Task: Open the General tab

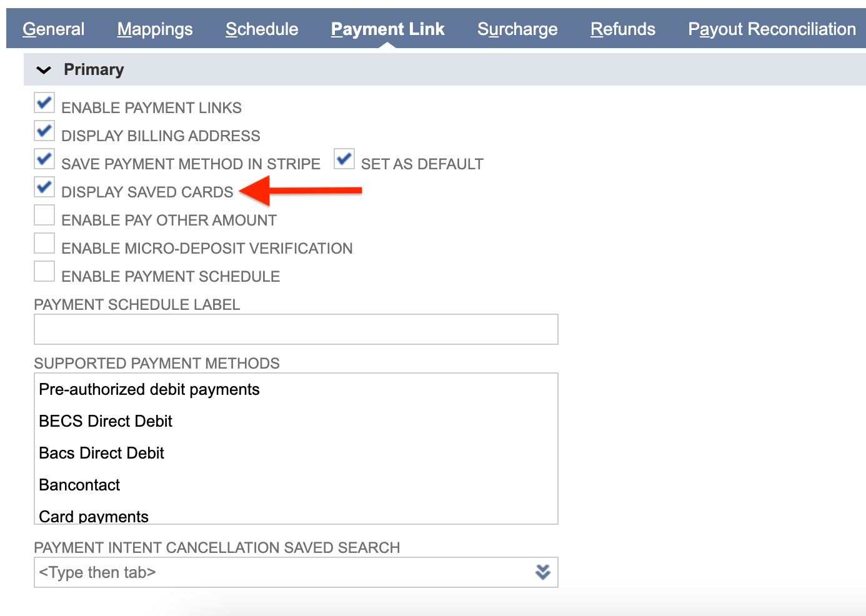Action: [x=53, y=29]
